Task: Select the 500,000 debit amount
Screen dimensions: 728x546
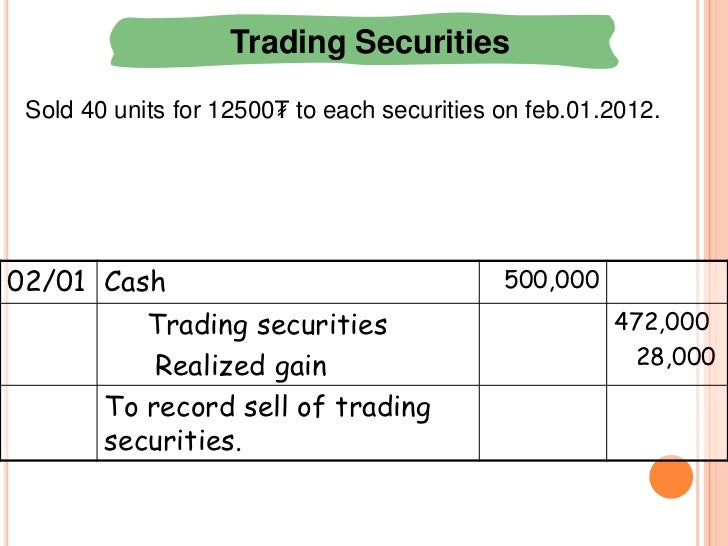Action: [552, 280]
